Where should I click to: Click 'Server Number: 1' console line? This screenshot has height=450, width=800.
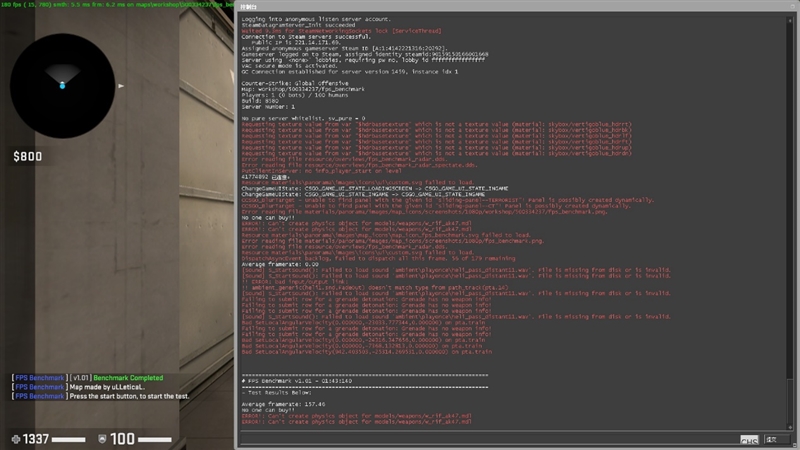click(268, 107)
